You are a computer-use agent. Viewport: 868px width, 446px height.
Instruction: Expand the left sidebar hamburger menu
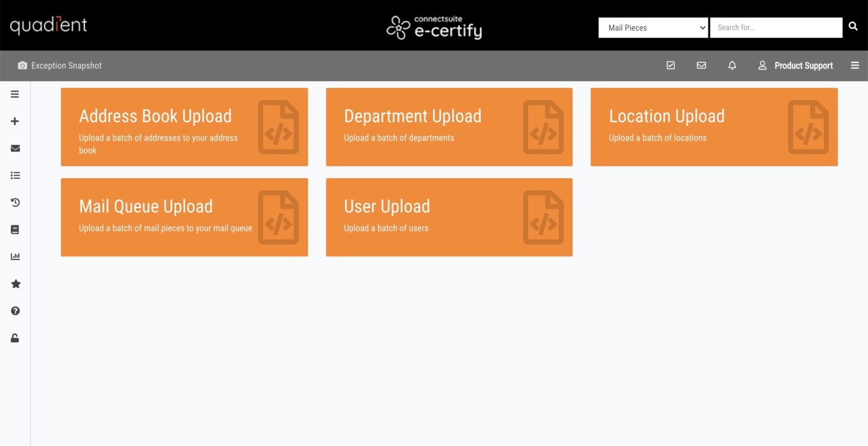[15, 94]
